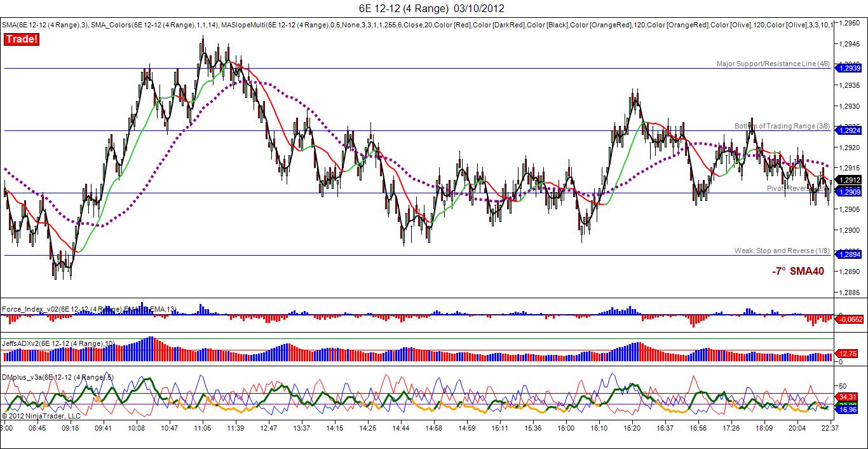Click the 1,2915 price axis value
Viewport: 868px width, 449px height.
tap(850, 168)
